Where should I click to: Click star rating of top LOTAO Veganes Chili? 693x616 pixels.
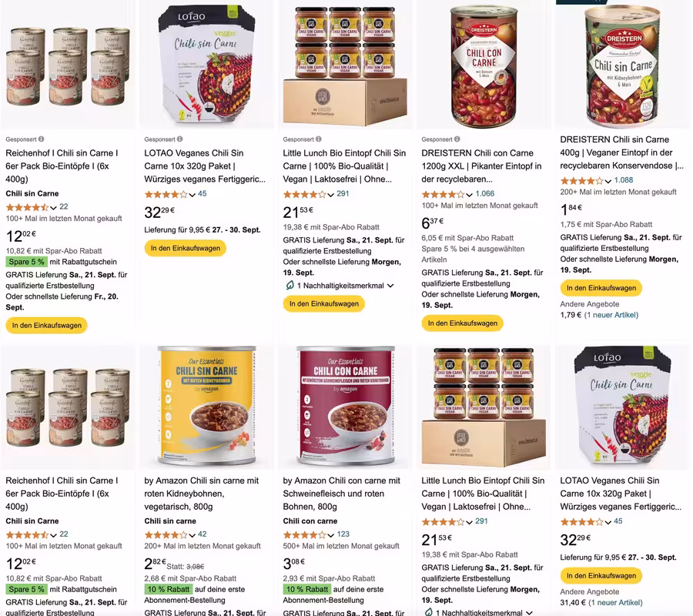pyautogui.click(x=166, y=195)
